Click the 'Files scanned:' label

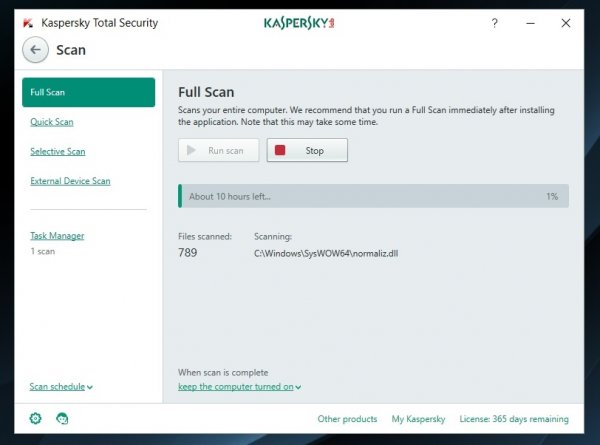pos(205,236)
